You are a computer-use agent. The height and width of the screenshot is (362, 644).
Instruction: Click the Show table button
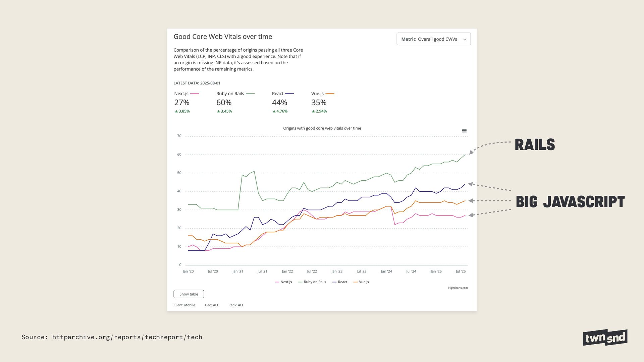tap(189, 294)
